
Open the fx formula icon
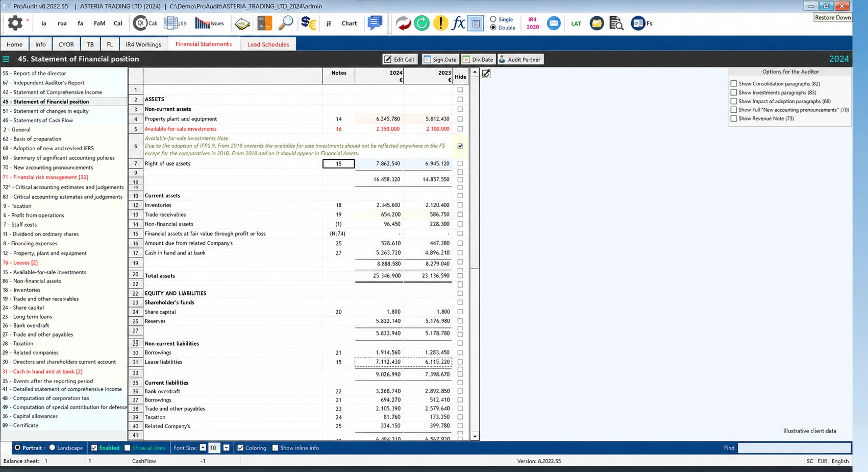click(458, 23)
